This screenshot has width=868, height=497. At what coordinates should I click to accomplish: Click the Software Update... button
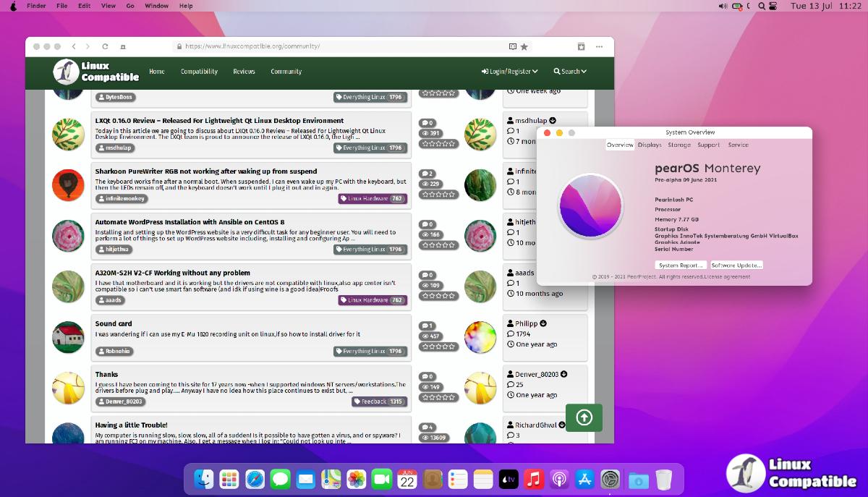click(736, 266)
